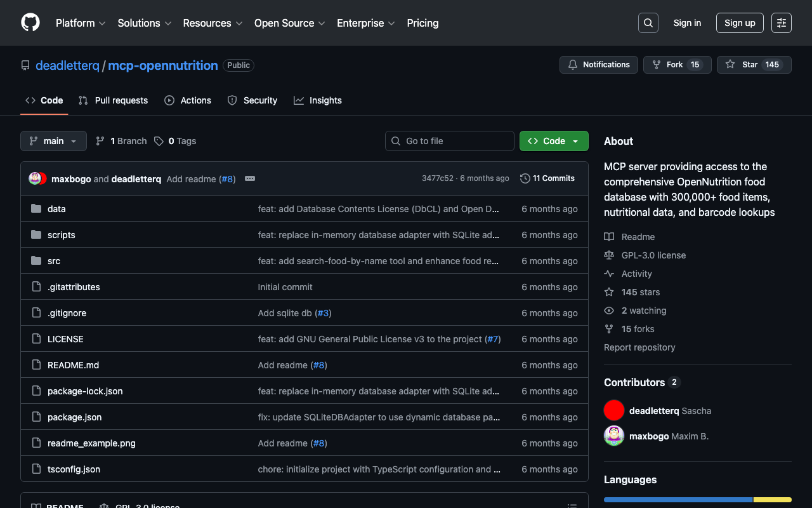Switch to the Pull requests tab
The width and height of the screenshot is (812, 508).
pyautogui.click(x=113, y=100)
